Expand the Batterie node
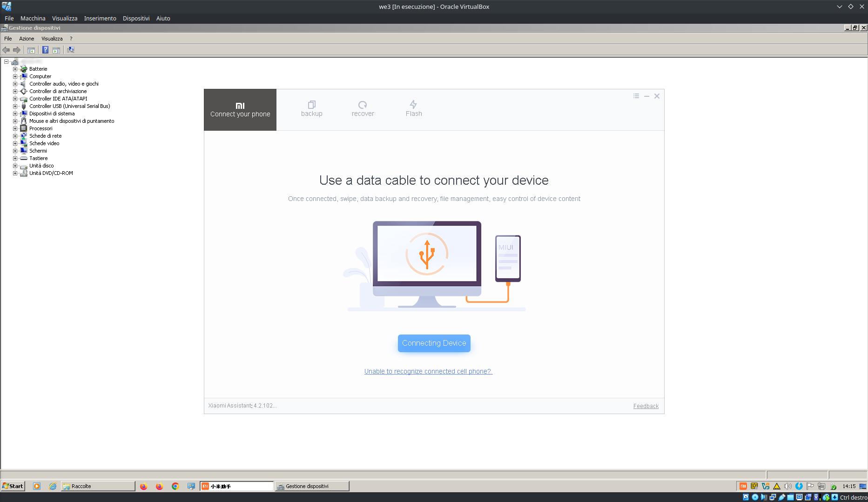 [15, 69]
